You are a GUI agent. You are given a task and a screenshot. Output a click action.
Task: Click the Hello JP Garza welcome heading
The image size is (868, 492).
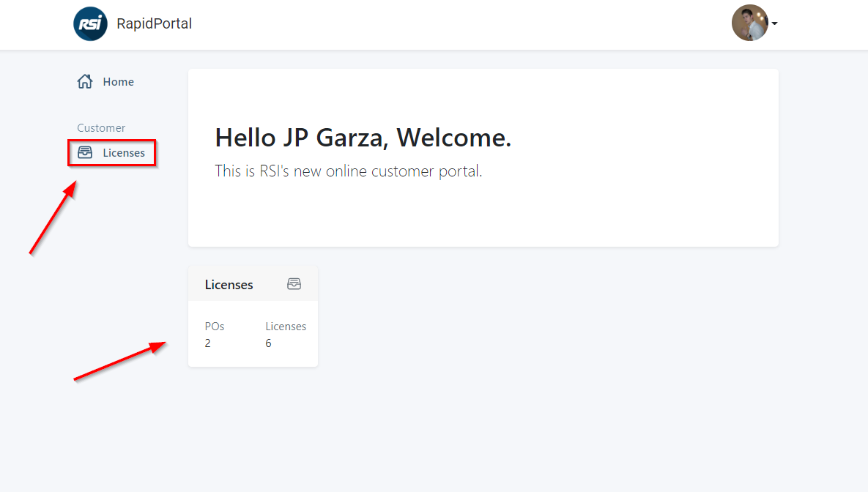coord(363,138)
